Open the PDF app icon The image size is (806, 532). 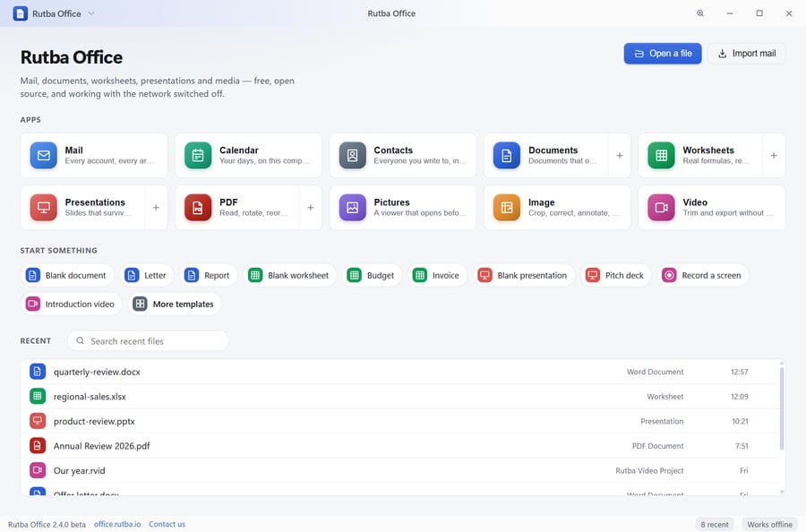[198, 208]
